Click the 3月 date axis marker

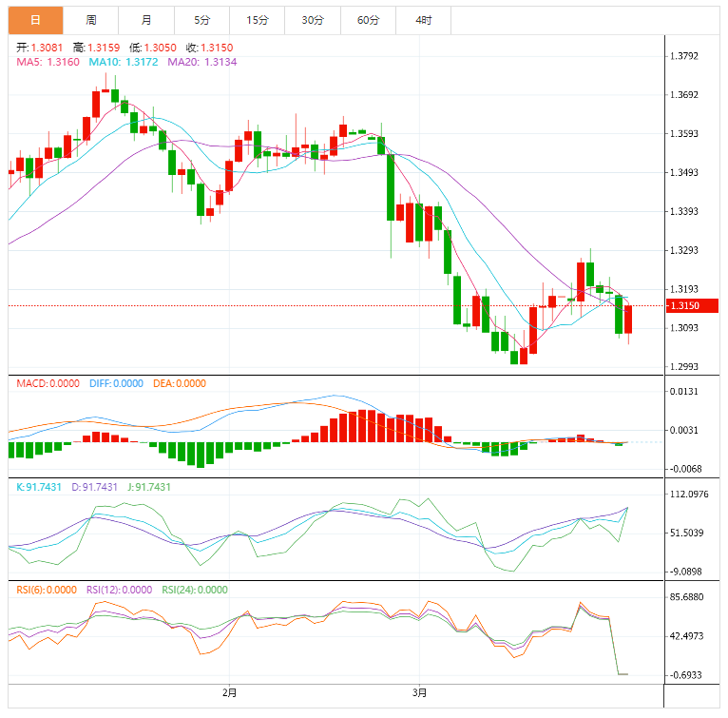click(419, 693)
